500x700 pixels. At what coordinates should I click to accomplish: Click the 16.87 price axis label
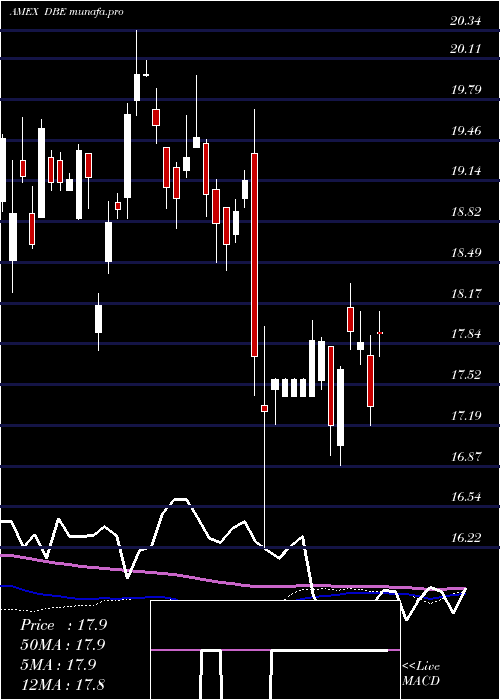tap(466, 457)
